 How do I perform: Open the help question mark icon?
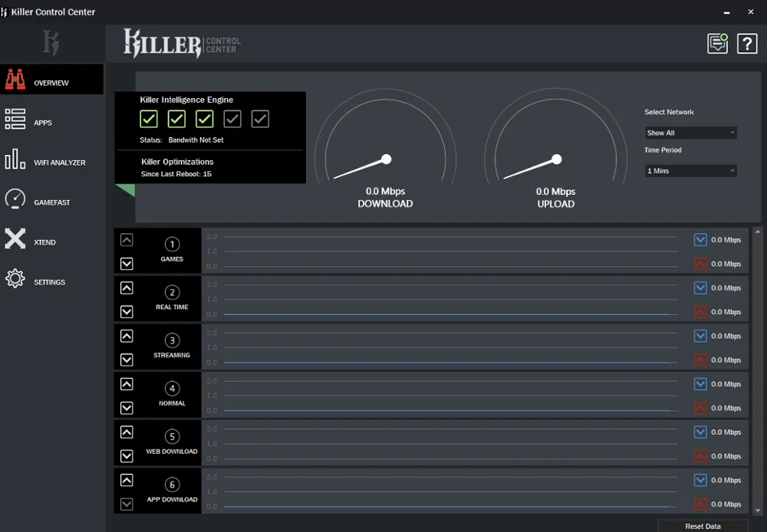click(747, 44)
